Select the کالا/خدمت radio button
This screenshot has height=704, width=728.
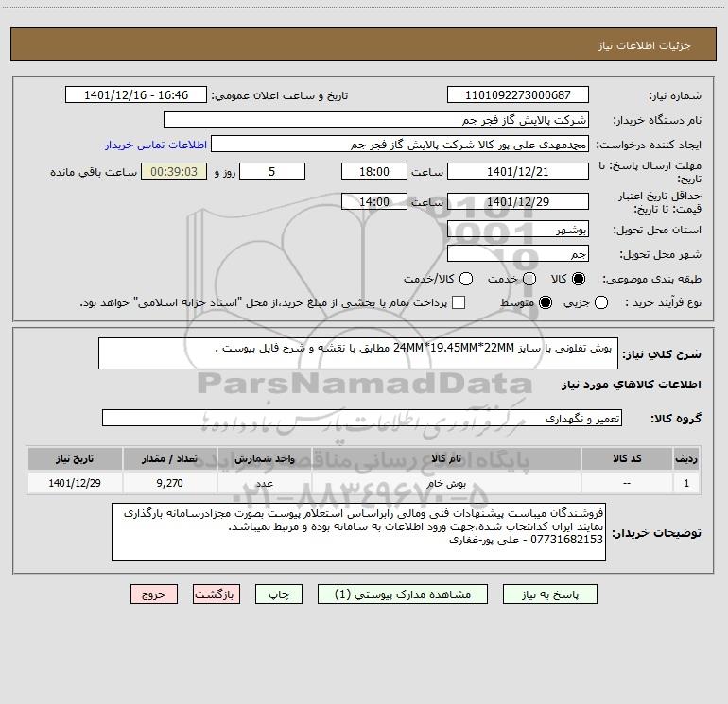pos(466,279)
